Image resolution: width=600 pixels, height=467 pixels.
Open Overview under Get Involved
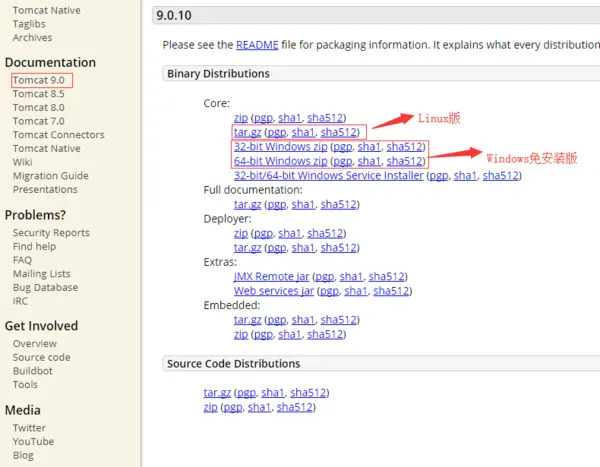35,344
